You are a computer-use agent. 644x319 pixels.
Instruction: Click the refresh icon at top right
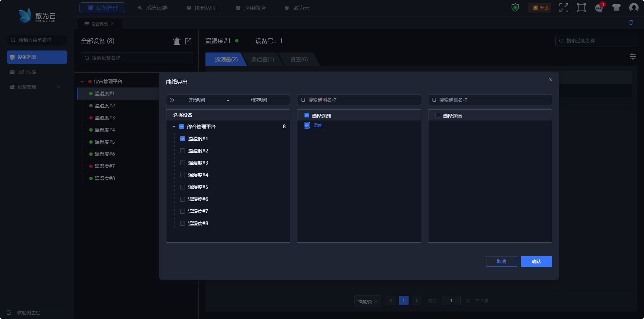631,23
